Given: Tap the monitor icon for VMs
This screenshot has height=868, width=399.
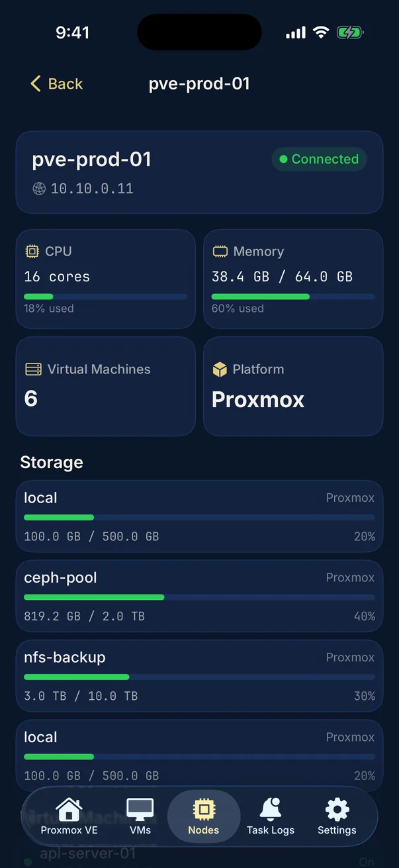Looking at the screenshot, I should tap(140, 809).
